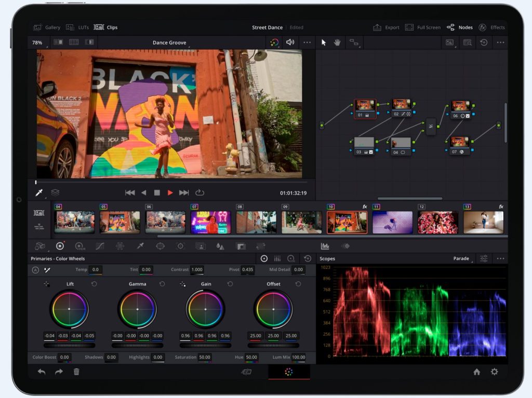Stop playback
The image size is (532, 398).
point(157,193)
